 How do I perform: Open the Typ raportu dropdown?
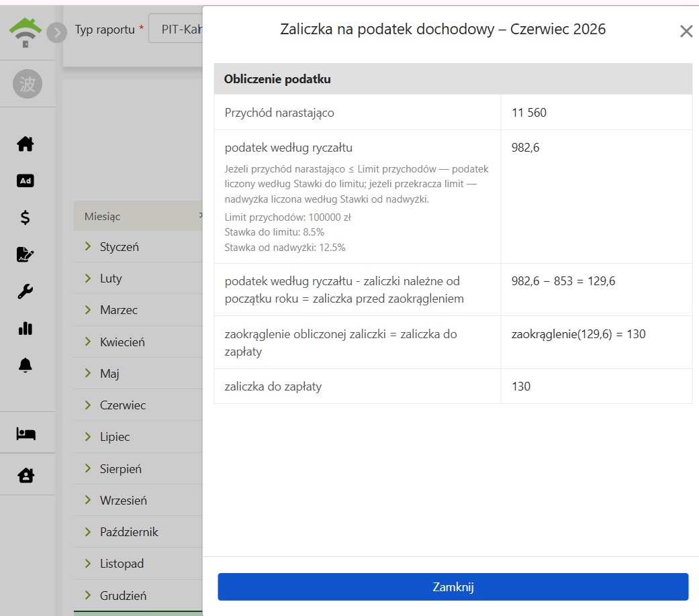(x=176, y=29)
